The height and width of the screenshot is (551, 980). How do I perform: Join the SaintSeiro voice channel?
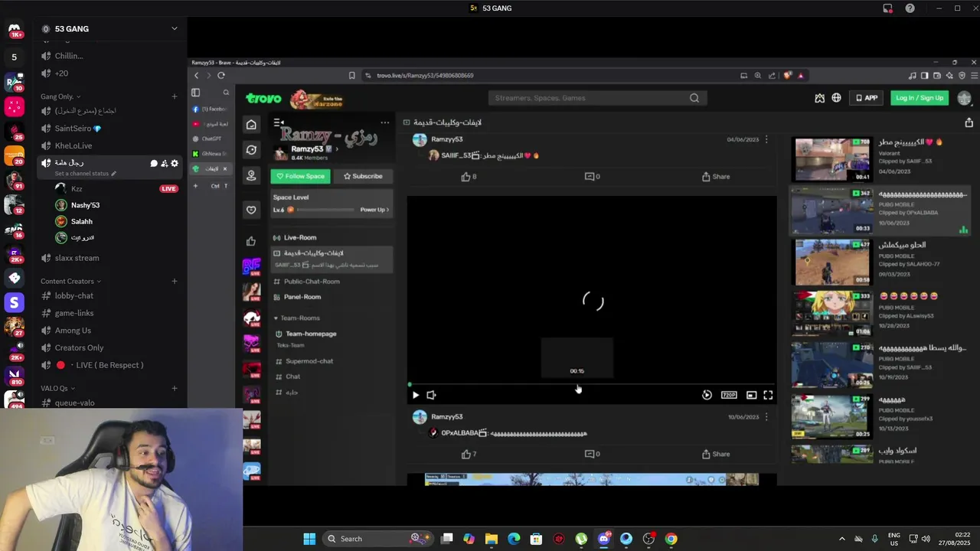(78, 129)
